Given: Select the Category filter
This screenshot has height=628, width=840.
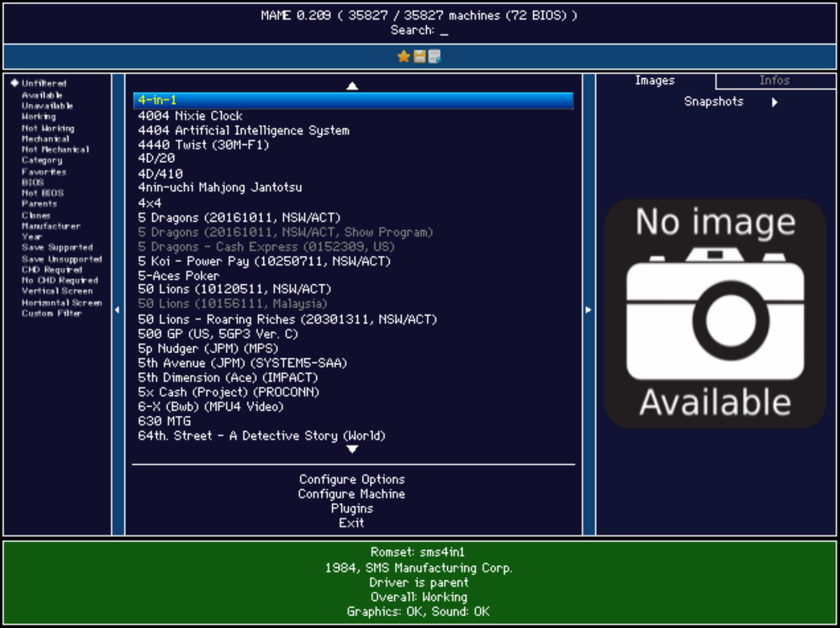Looking at the screenshot, I should coord(42,160).
